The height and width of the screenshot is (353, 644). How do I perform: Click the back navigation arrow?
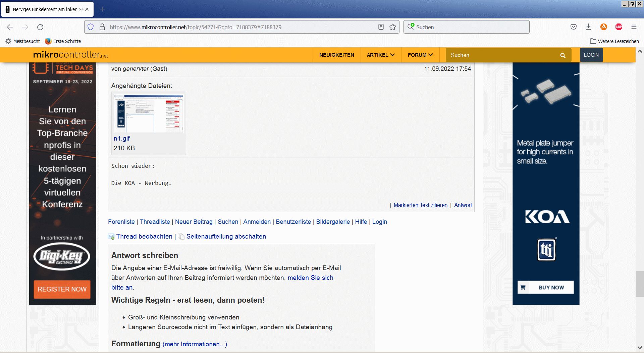point(10,27)
